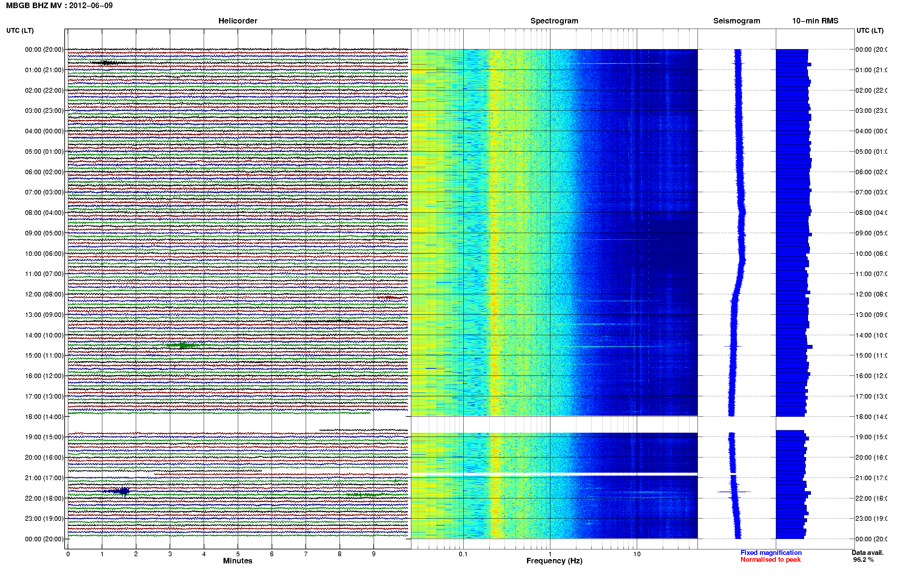Click the 'Frequency (Hz)' x-axis label

(554, 561)
